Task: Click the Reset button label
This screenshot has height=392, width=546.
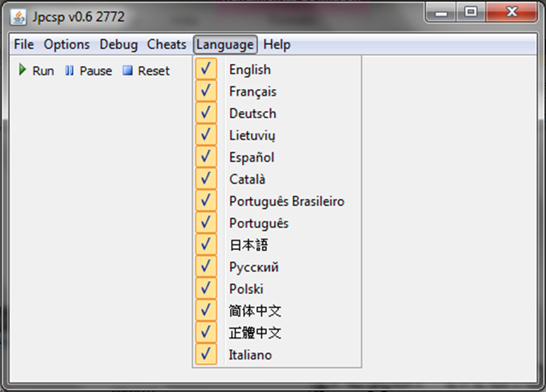Action: click(154, 71)
